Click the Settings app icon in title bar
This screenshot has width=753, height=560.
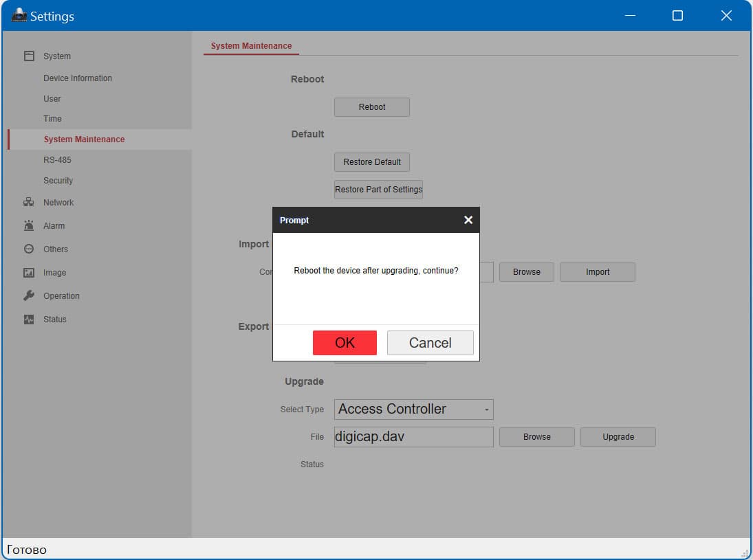click(x=19, y=15)
